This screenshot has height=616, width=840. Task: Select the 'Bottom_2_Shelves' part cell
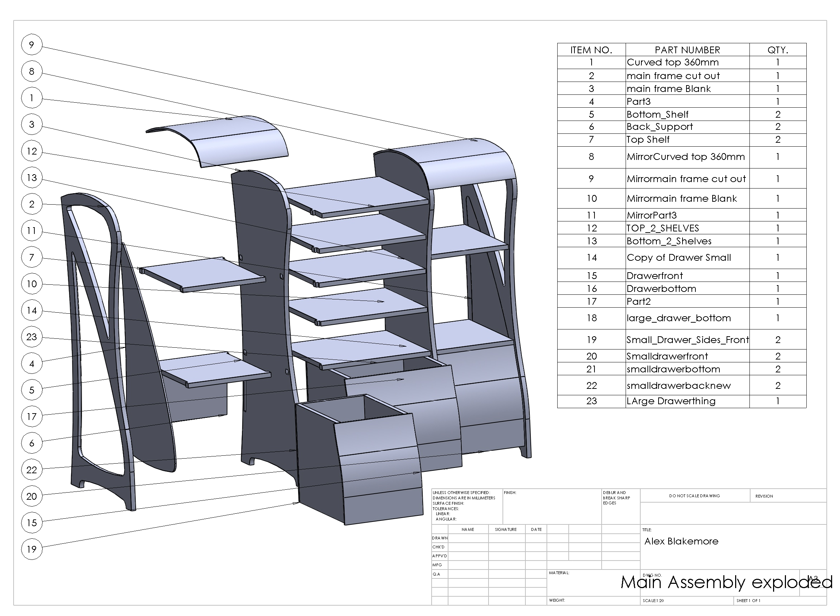[687, 241]
